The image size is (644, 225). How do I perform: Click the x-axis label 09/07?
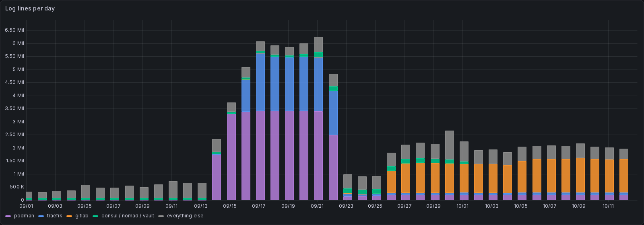point(114,206)
